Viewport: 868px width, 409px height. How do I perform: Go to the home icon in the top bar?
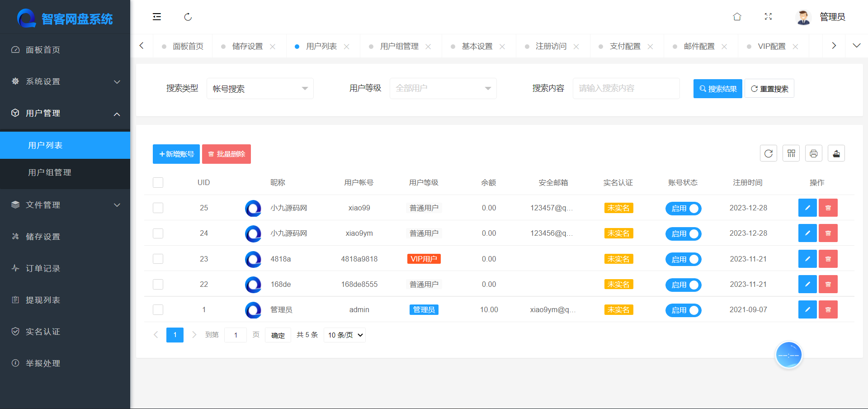pyautogui.click(x=737, y=17)
